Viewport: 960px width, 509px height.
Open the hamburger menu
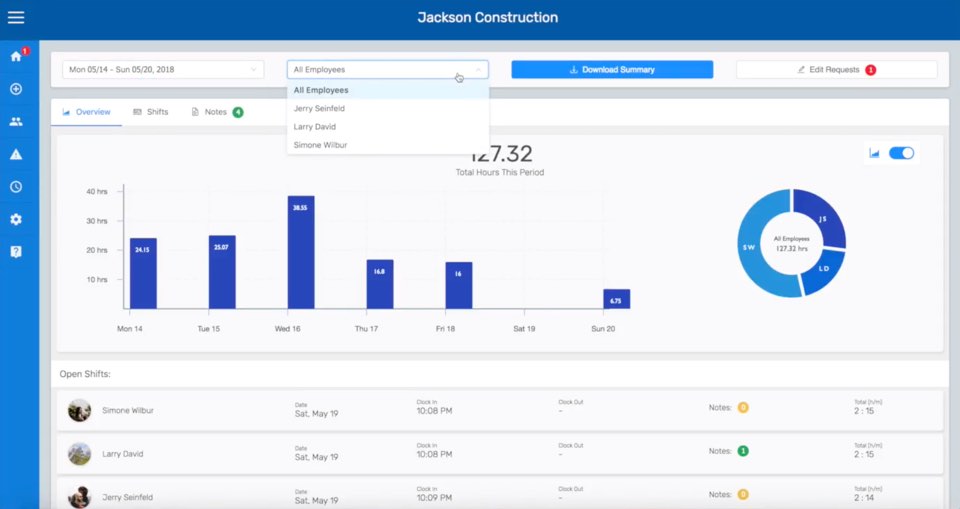pyautogui.click(x=16, y=17)
